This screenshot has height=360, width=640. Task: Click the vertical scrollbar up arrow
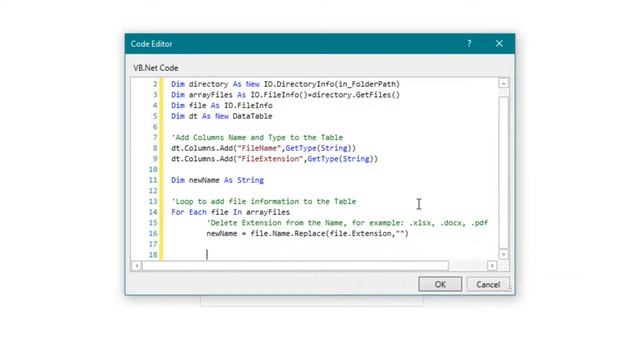(503, 83)
